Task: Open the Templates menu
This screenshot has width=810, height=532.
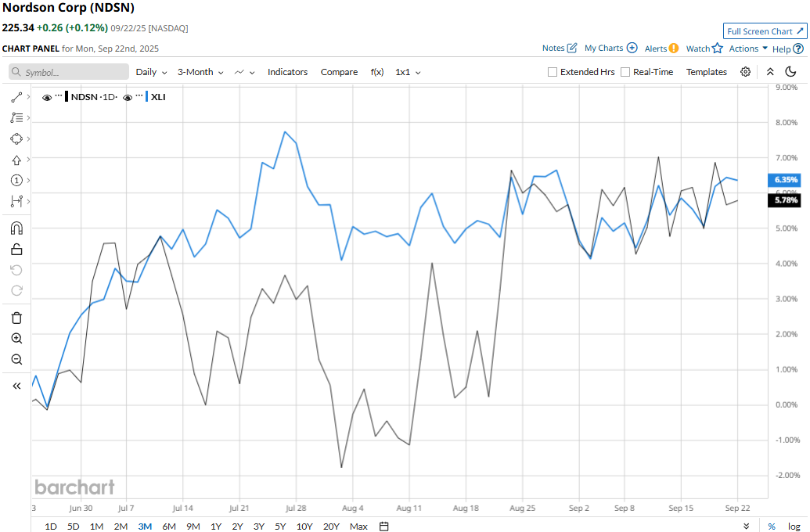Action: click(706, 72)
